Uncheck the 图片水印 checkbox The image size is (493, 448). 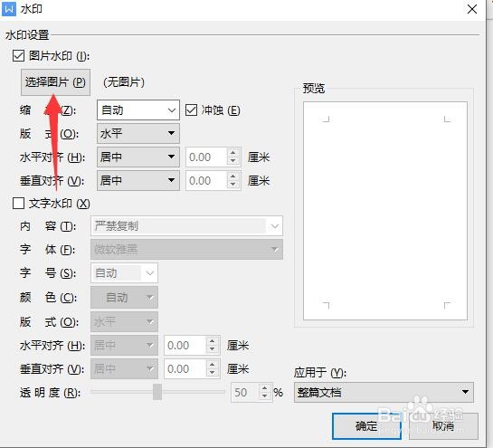(x=19, y=56)
